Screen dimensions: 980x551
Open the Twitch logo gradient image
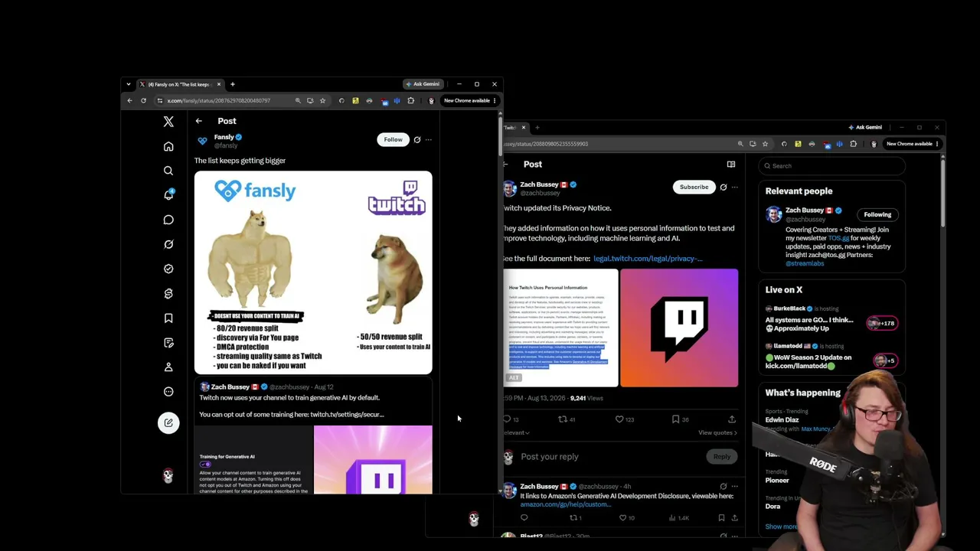coord(679,328)
